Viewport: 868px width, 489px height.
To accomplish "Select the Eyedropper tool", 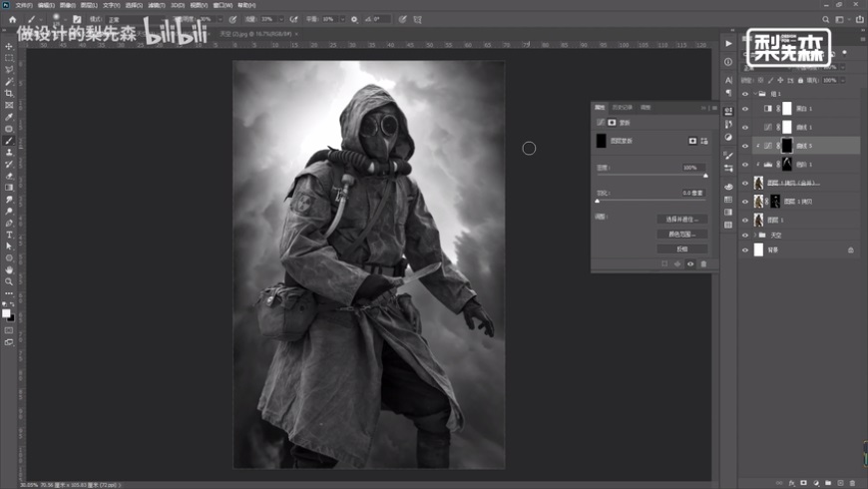I will (9, 117).
